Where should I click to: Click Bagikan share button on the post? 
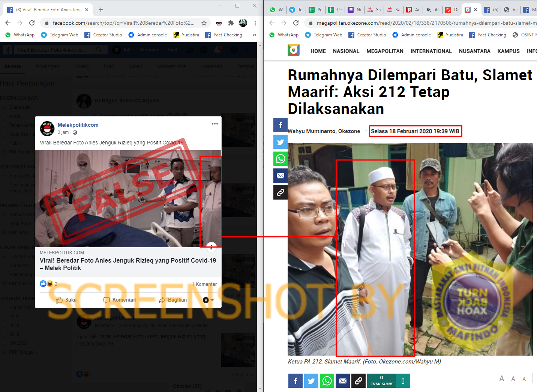173,300
